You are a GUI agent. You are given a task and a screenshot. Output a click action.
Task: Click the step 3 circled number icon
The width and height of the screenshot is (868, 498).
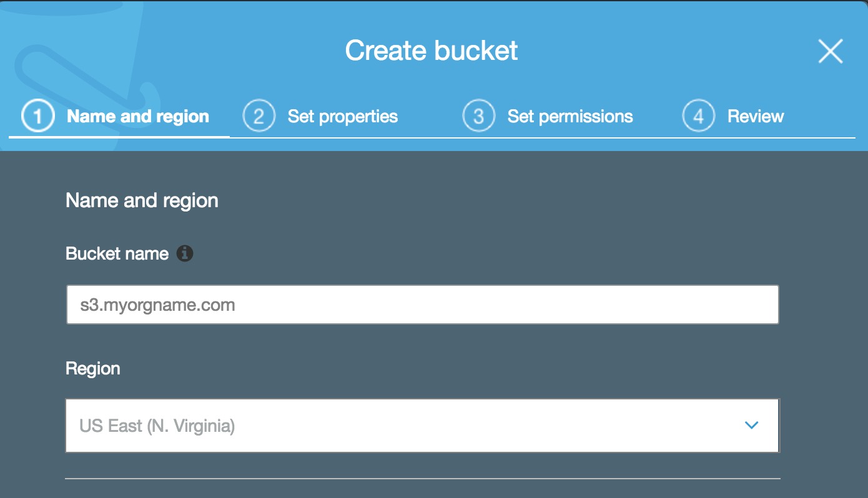478,117
